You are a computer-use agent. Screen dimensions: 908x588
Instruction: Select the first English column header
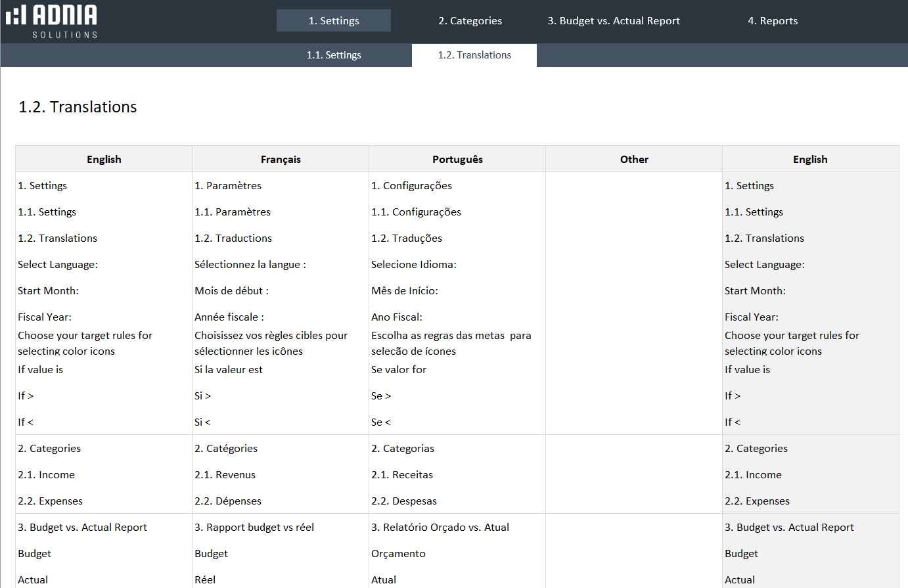tap(104, 159)
